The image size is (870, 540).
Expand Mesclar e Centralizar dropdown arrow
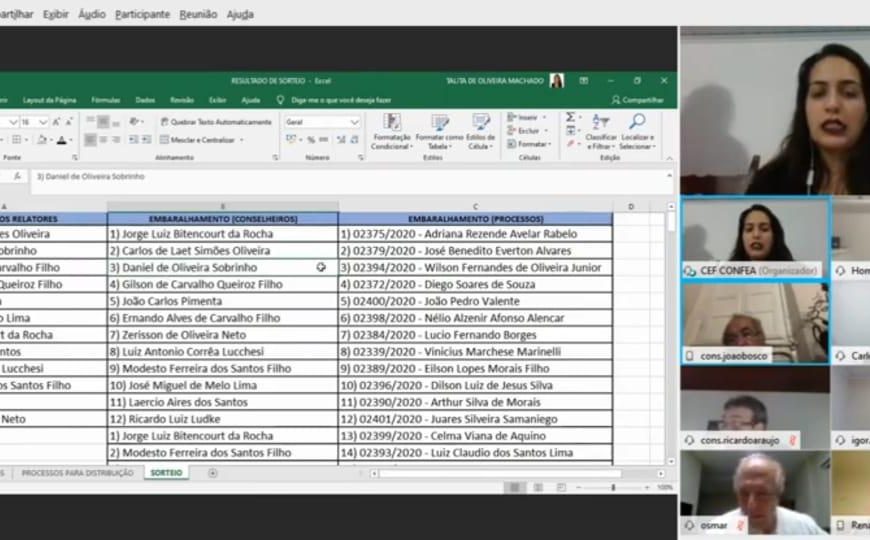tap(242, 140)
